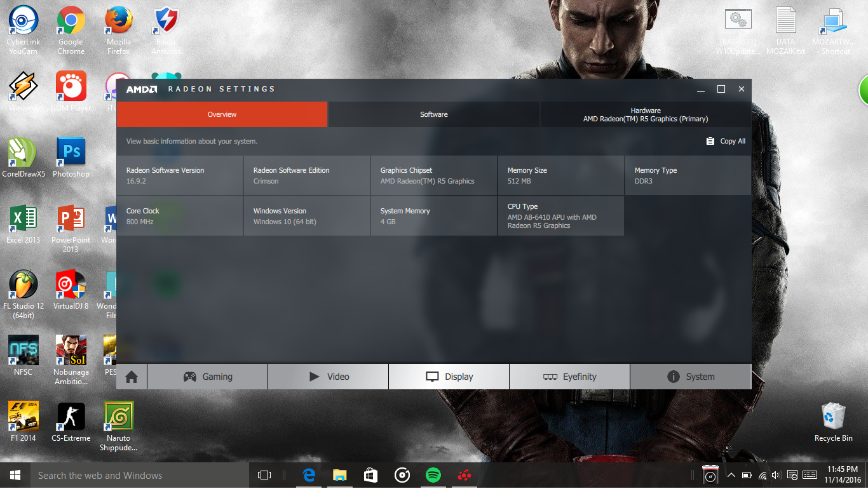This screenshot has height=489, width=868.
Task: Select the W10Update file on the desktop
Action: 738,30
